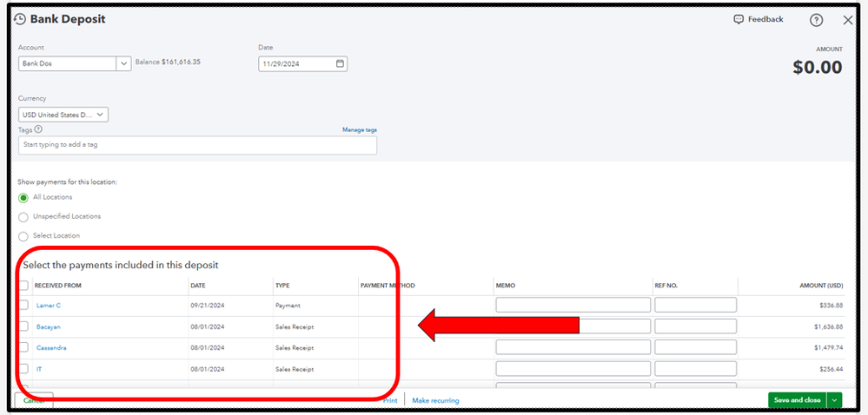Tick the select-all payments header checkbox

click(23, 286)
